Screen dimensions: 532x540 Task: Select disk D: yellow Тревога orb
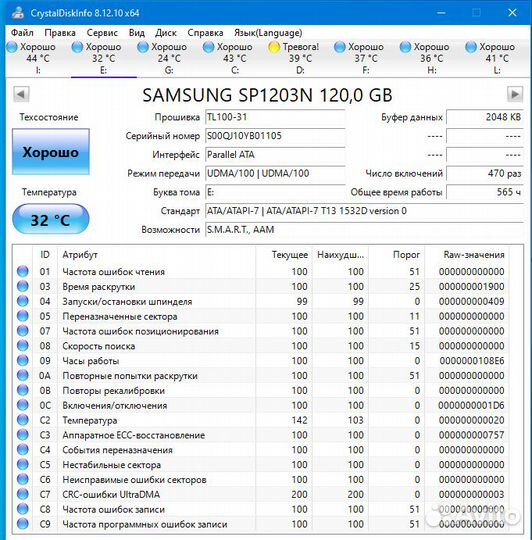coord(274,47)
